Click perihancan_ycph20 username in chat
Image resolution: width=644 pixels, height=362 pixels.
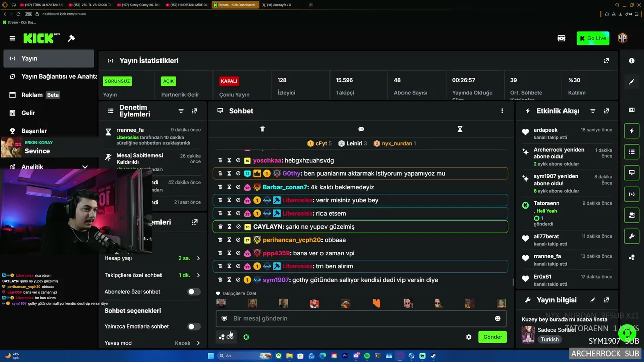click(x=292, y=240)
